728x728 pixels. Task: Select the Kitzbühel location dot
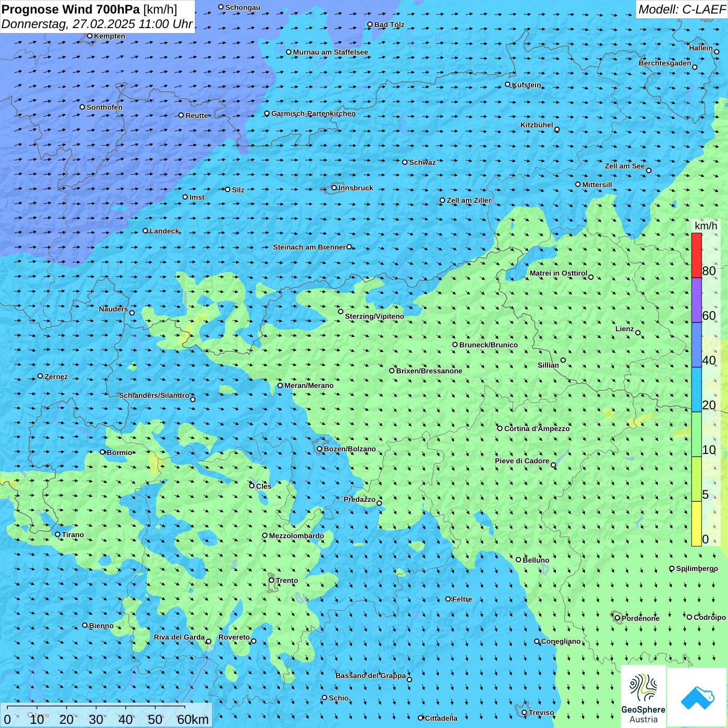click(x=557, y=129)
